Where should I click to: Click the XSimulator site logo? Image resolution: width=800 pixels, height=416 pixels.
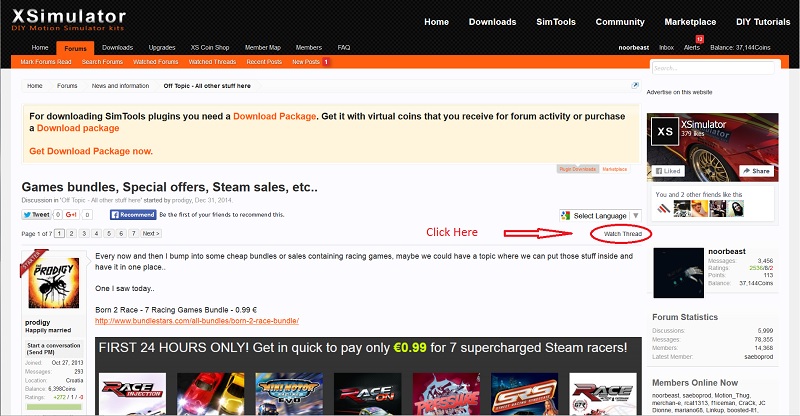pyautogui.click(x=68, y=19)
